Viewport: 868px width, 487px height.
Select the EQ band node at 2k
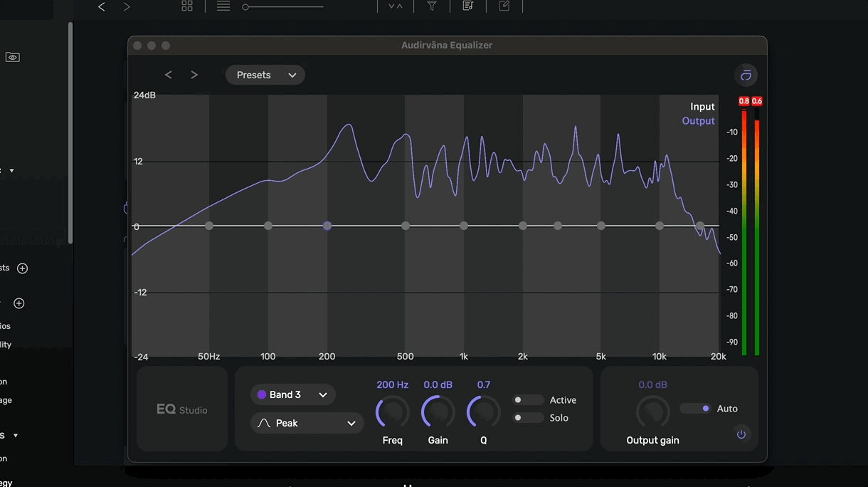tap(523, 226)
